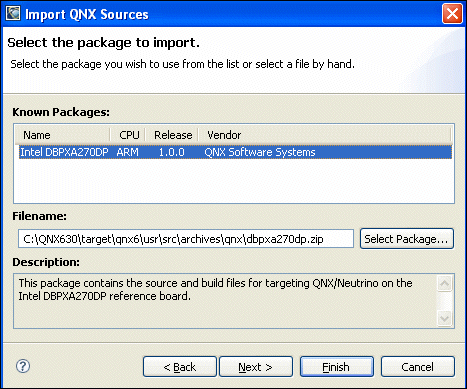Screen dimensions: 467x389
Task: Click the QNX Software Systems vendor cell
Action: pyautogui.click(x=260, y=152)
